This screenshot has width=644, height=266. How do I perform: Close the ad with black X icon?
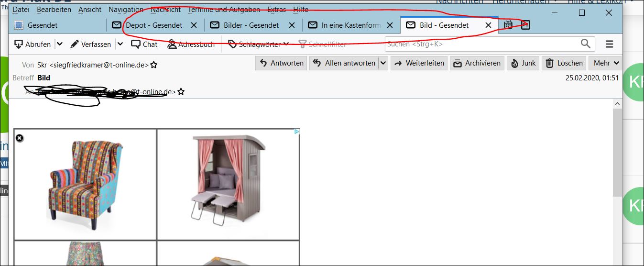tap(19, 138)
